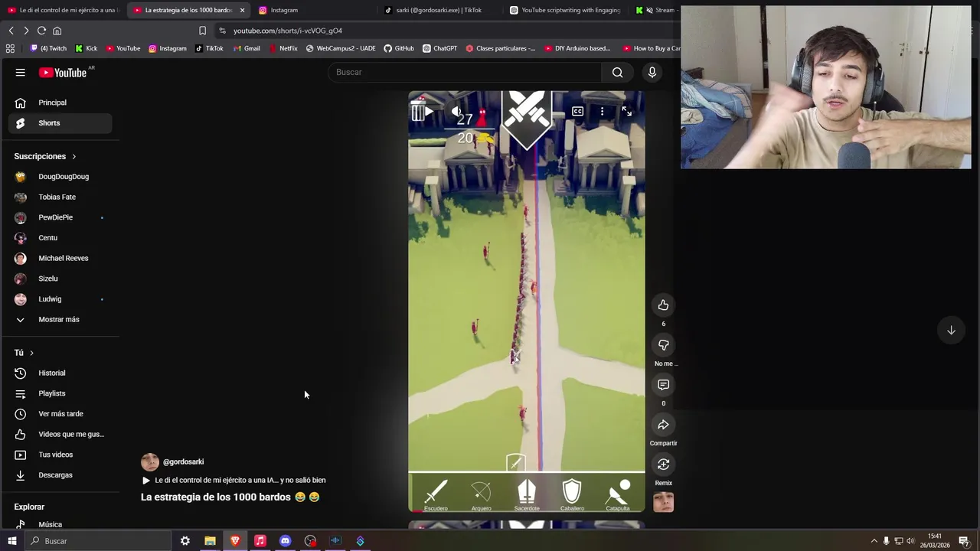This screenshot has width=980, height=551.
Task: Open Tus videos in the sidebar
Action: point(60,455)
